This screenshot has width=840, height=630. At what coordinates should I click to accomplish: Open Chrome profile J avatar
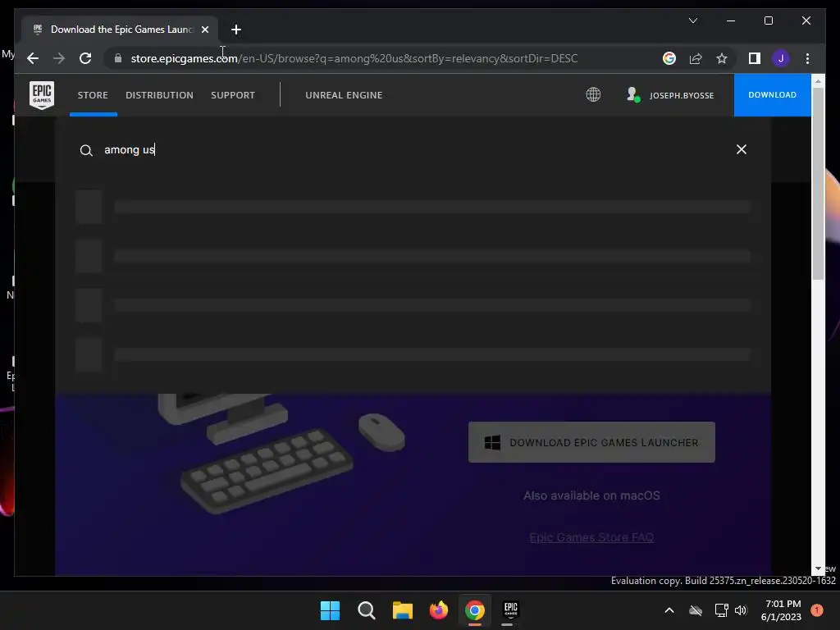[x=781, y=58]
